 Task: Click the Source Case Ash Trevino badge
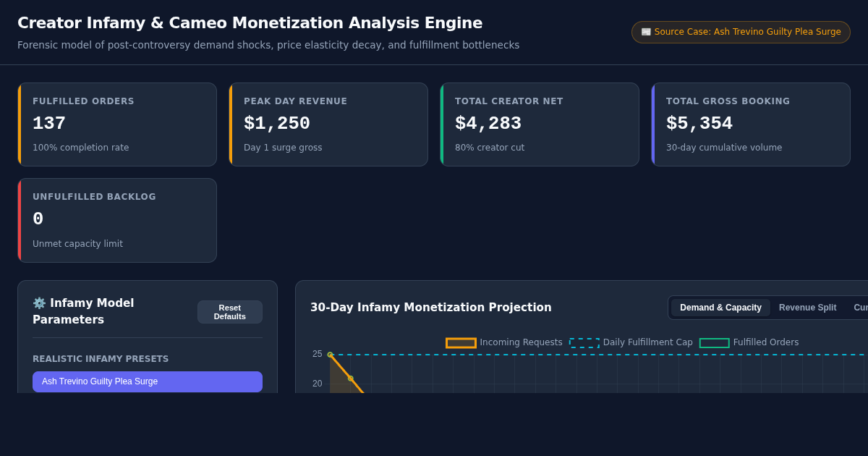tap(741, 32)
